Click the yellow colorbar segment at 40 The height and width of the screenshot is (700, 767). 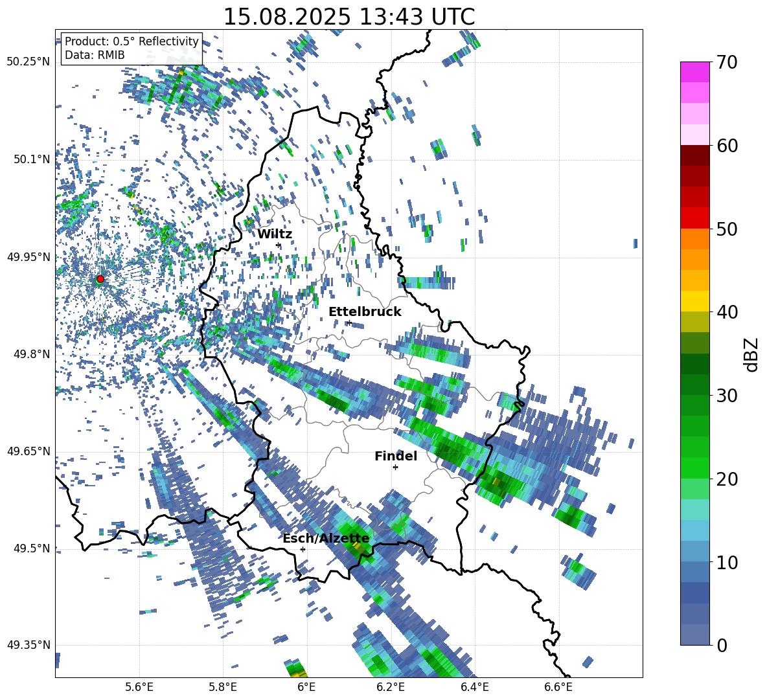(694, 301)
